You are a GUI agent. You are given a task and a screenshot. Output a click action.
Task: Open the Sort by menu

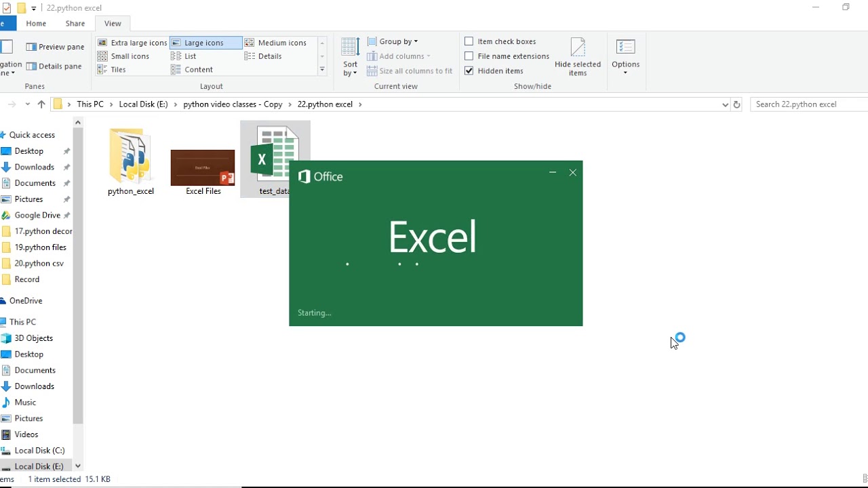(350, 57)
